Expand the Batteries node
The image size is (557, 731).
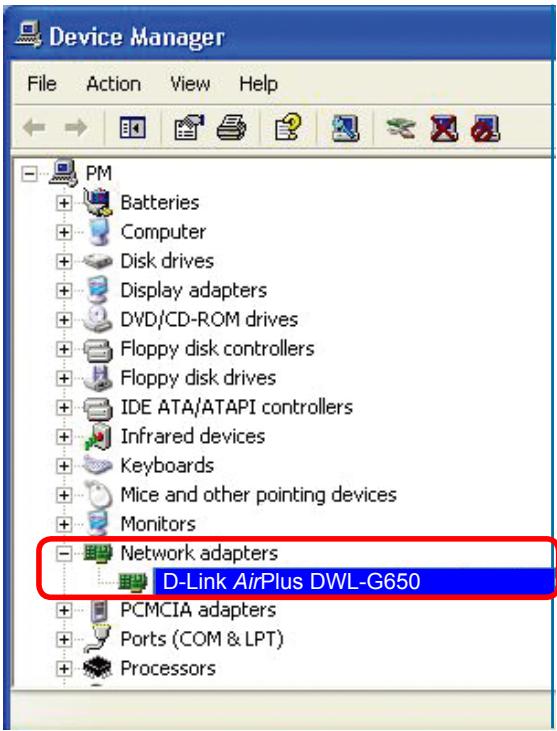(64, 203)
